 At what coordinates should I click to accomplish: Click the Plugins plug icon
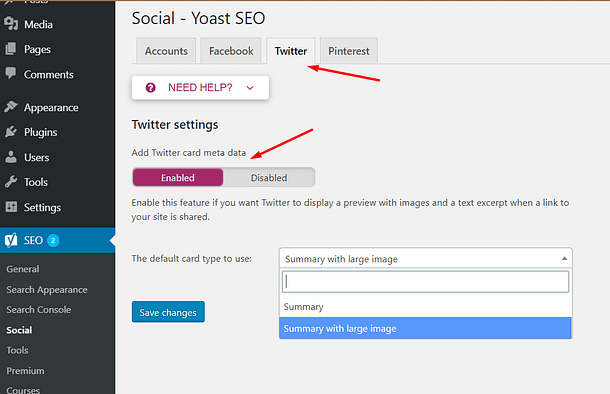[11, 132]
